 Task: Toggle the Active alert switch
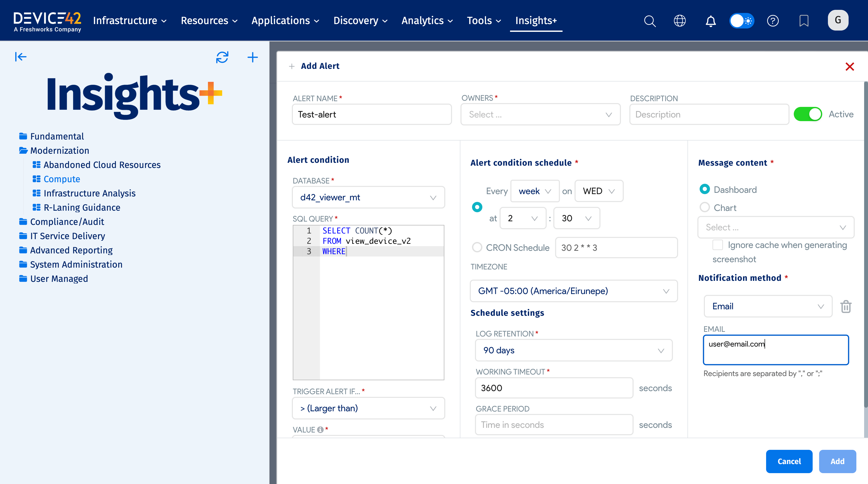pos(807,114)
